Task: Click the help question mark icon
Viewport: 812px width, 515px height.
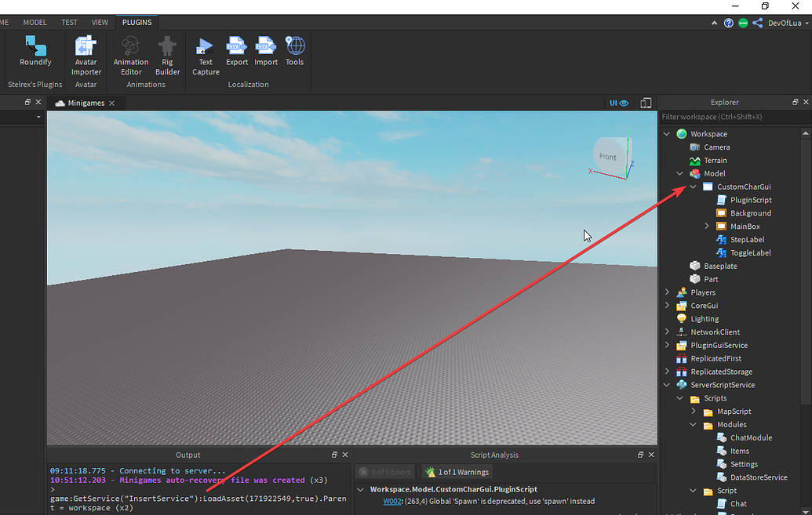Action: pyautogui.click(x=729, y=23)
